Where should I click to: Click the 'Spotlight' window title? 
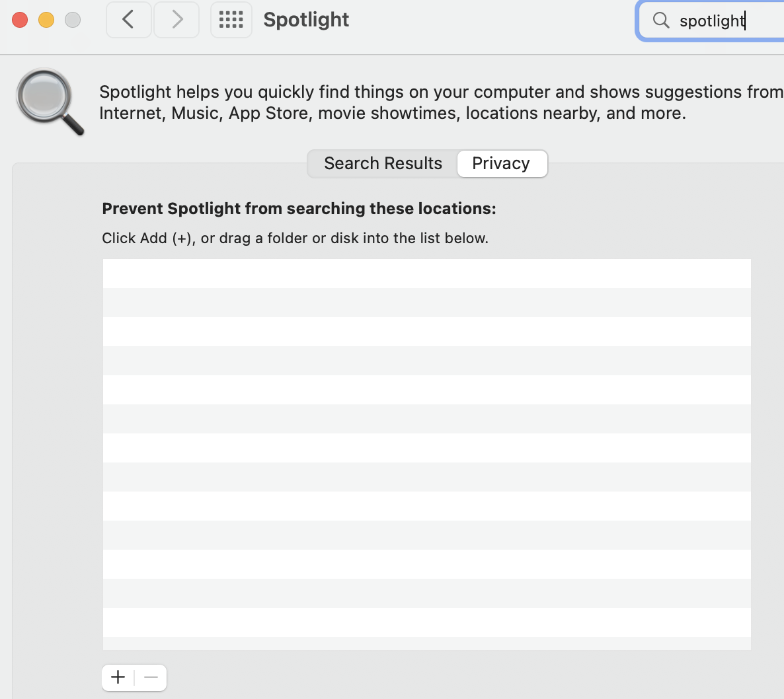pyautogui.click(x=306, y=20)
